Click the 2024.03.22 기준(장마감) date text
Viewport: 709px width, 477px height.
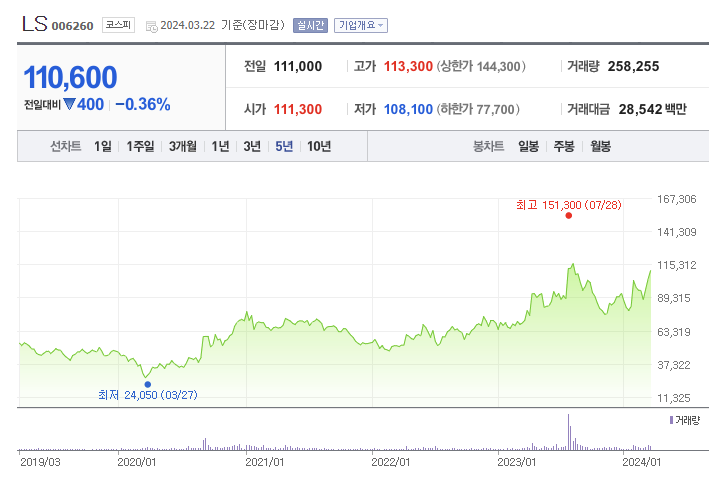click(222, 25)
